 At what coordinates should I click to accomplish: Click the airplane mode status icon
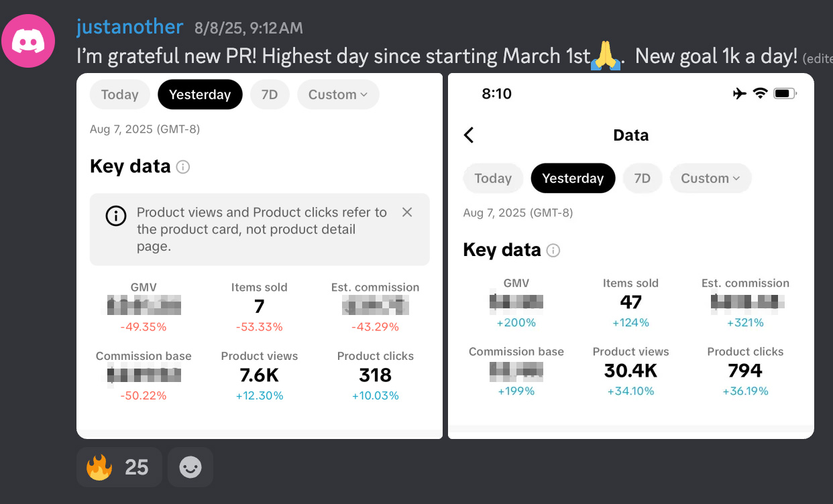[739, 94]
